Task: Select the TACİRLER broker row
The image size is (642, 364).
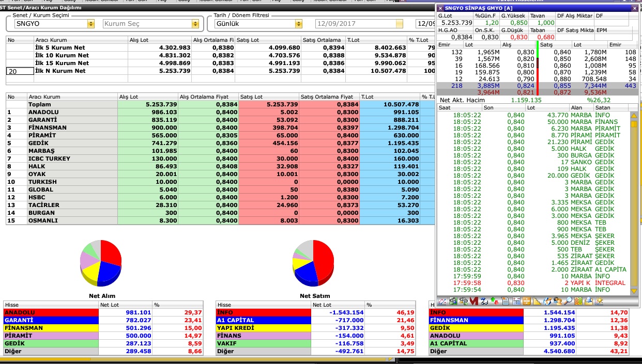Action: (x=221, y=205)
